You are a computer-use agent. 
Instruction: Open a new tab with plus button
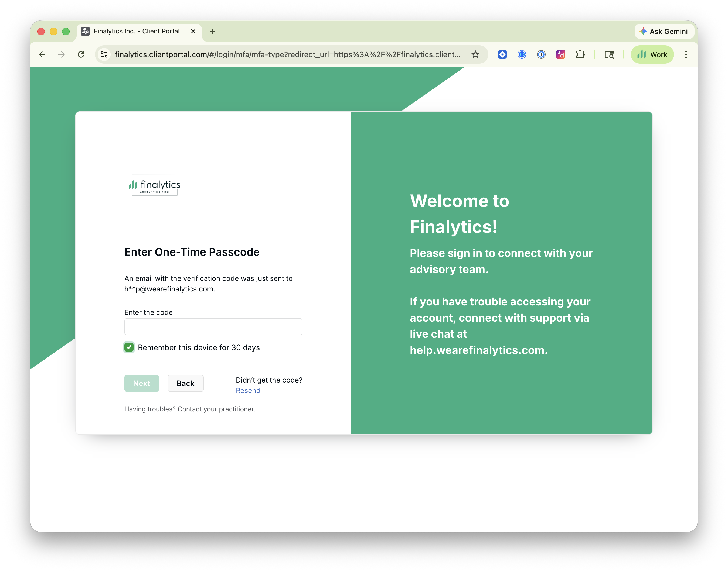(x=213, y=32)
